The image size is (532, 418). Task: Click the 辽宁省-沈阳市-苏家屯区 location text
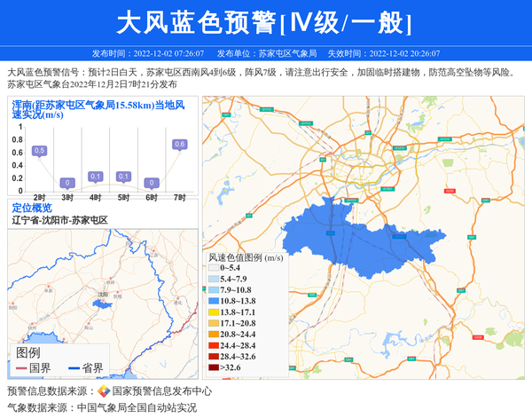pyautogui.click(x=59, y=220)
